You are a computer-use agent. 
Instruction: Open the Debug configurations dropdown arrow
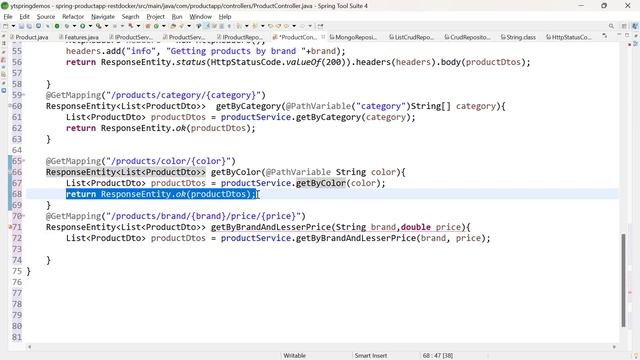[74, 26]
